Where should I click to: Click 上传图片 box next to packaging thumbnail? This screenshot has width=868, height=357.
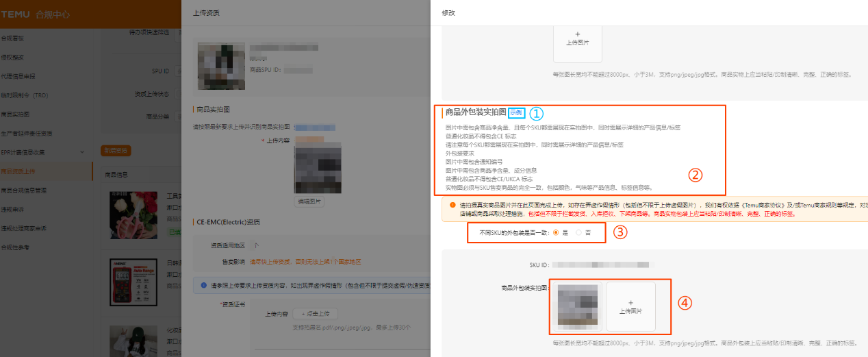[x=630, y=306]
